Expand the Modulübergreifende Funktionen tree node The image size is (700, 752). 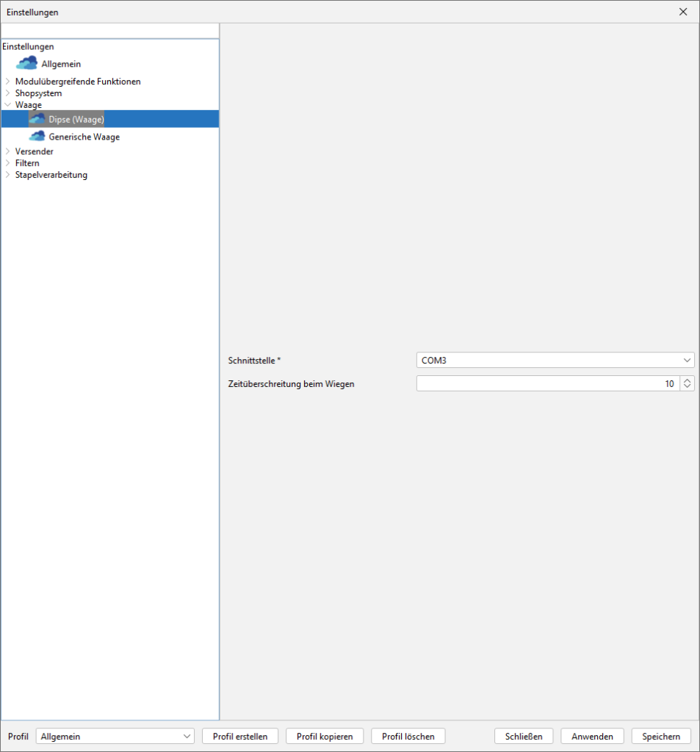[x=7, y=82]
